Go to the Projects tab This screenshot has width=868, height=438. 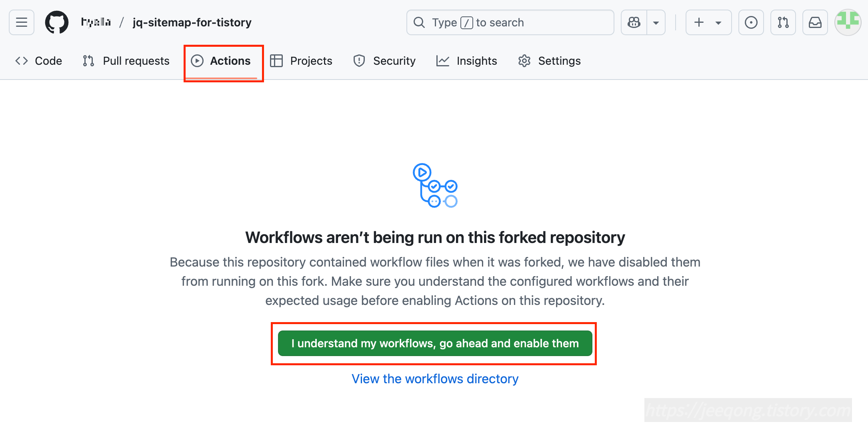click(301, 61)
